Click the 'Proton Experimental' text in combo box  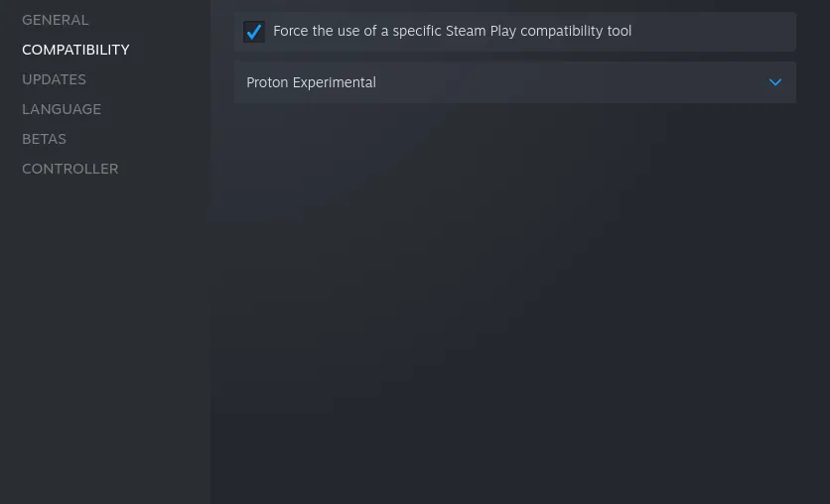coord(311,82)
